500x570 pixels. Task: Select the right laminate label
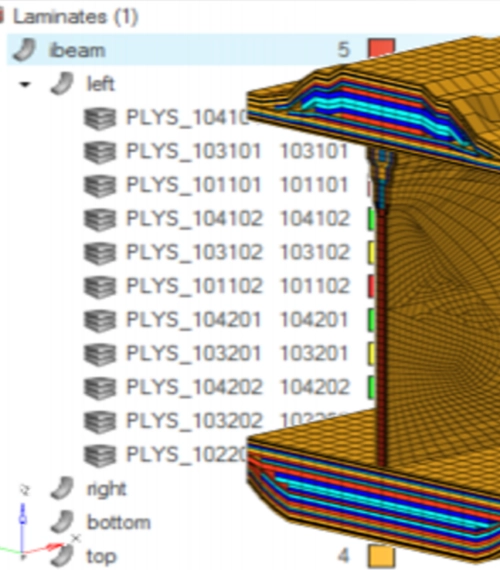coord(107,489)
